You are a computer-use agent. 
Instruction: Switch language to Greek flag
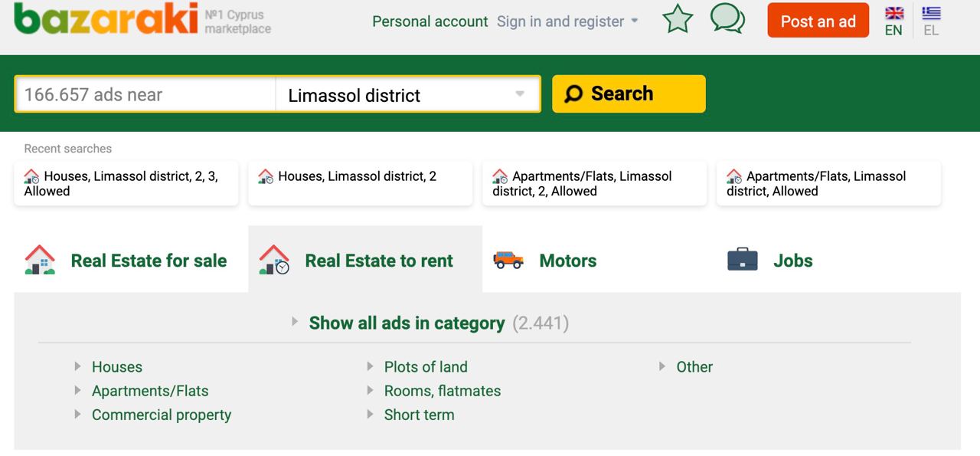(x=931, y=14)
